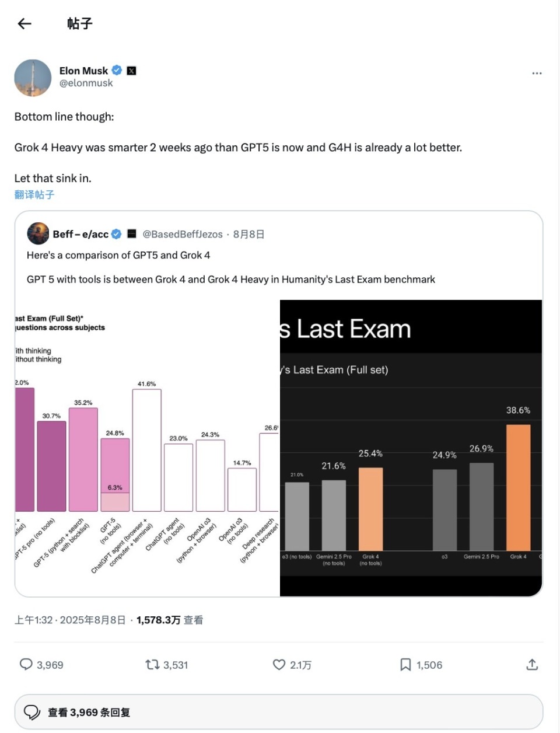Image resolution: width=560 pixels, height=733 pixels.
Task: Open the quoted post's 8月8日 date
Action: coord(249,234)
